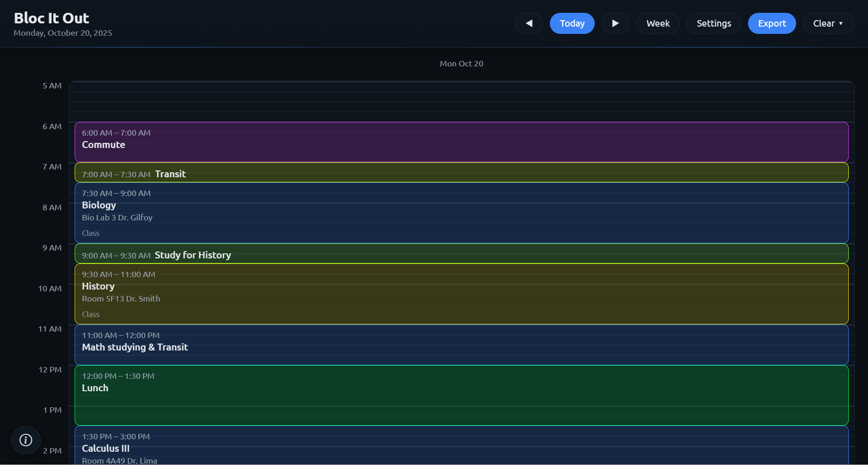This screenshot has height=465, width=868.
Task: Click the 12 PM time label
Action: pyautogui.click(x=50, y=370)
